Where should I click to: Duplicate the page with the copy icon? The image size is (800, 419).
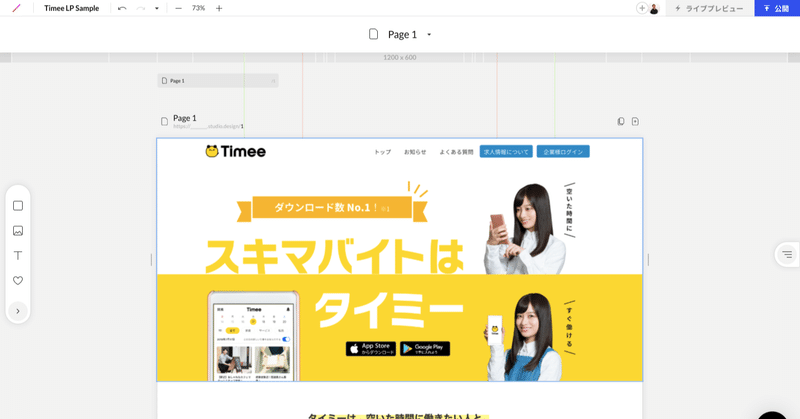[x=621, y=121]
